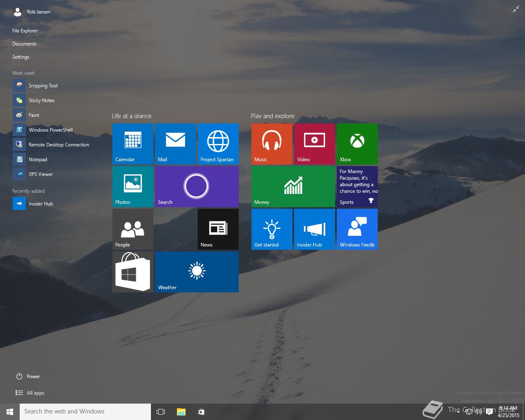Click the Life at a glance group title
This screenshot has width=525, height=420.
132,116
